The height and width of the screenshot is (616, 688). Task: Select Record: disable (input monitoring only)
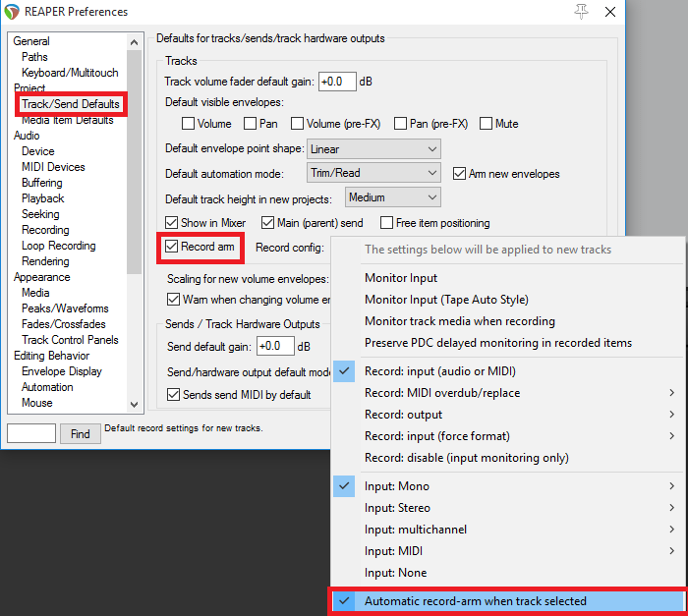coord(508,458)
